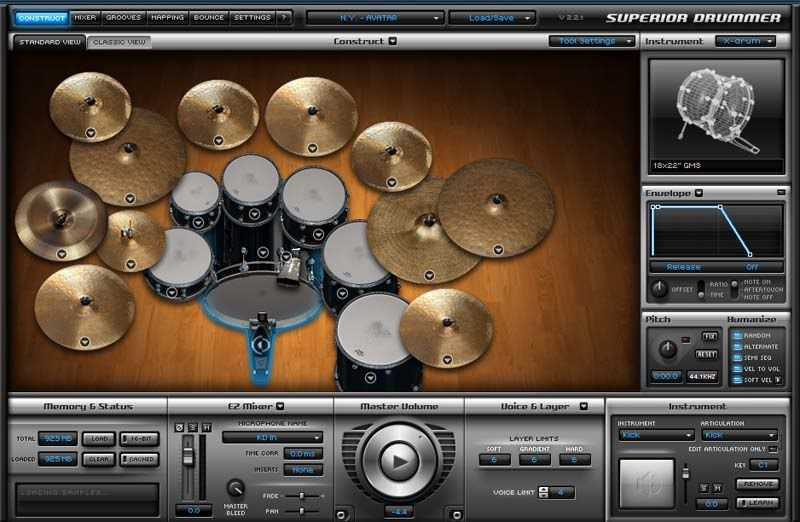Viewport: 800px width, 522px height.
Task: Toggle the phase invert icon in EZ Mixer
Action: coord(179,428)
